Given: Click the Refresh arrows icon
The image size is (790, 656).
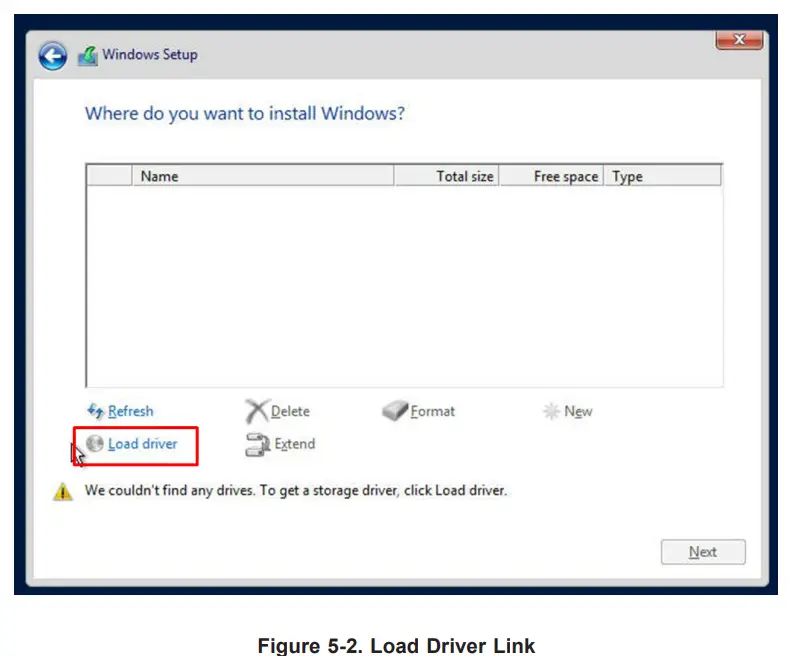Looking at the screenshot, I should pos(96,411).
